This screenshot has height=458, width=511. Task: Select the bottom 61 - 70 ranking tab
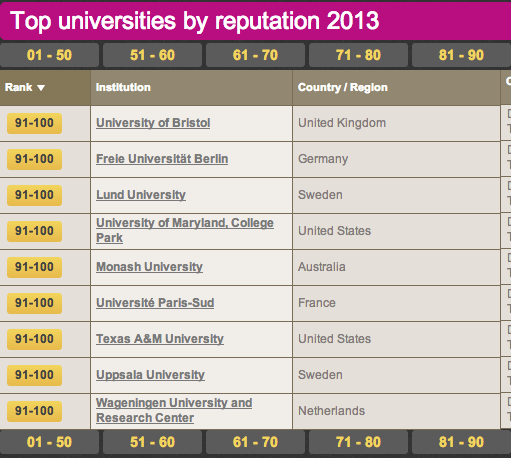[x=255, y=442]
